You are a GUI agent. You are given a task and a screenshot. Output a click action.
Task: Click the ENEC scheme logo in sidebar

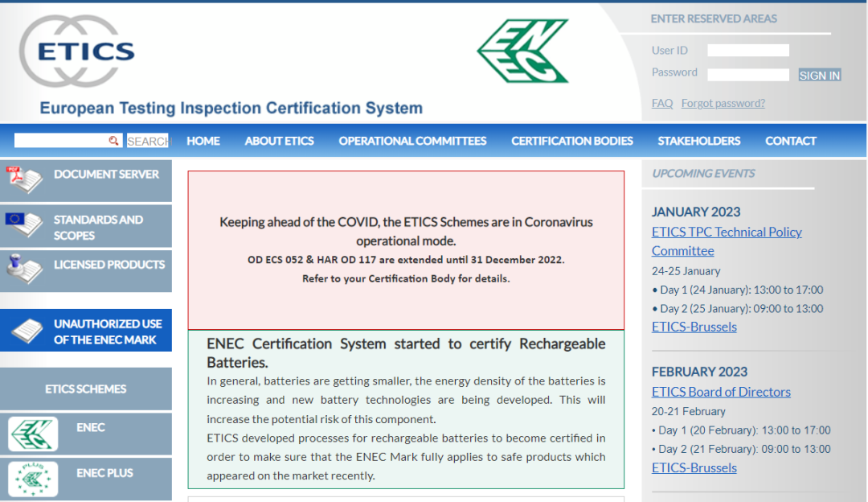coord(33,434)
